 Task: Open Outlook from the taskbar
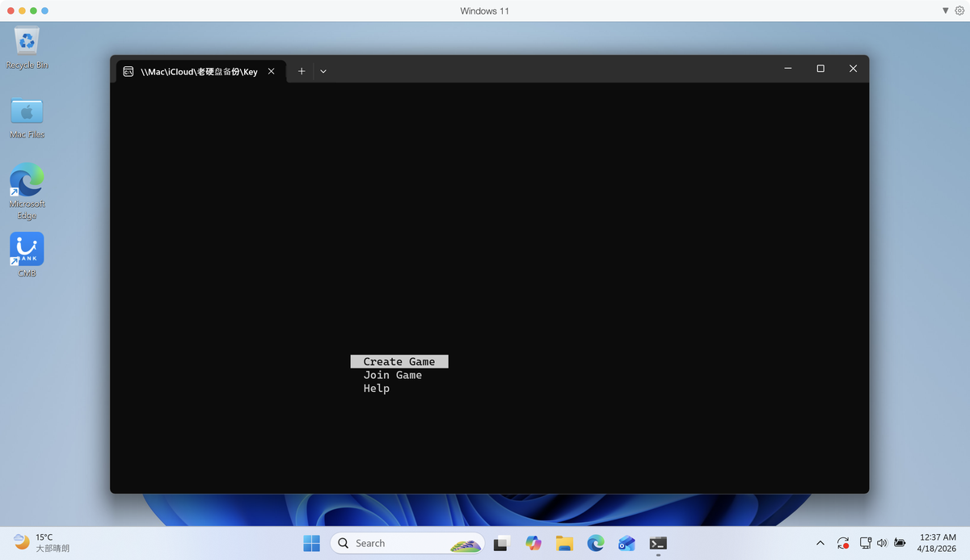[x=626, y=543]
